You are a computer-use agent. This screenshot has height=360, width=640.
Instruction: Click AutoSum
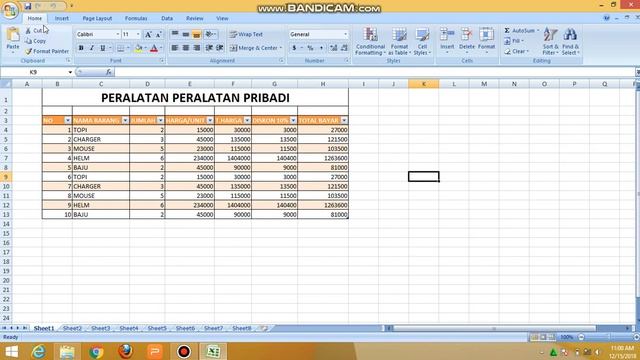(521, 31)
